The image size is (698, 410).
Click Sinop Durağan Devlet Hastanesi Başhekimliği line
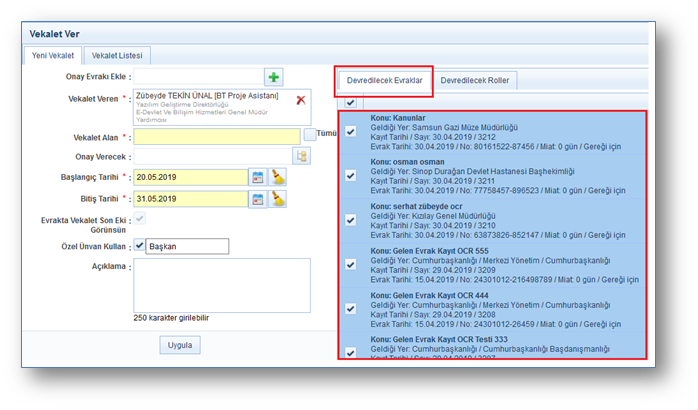tap(473, 171)
